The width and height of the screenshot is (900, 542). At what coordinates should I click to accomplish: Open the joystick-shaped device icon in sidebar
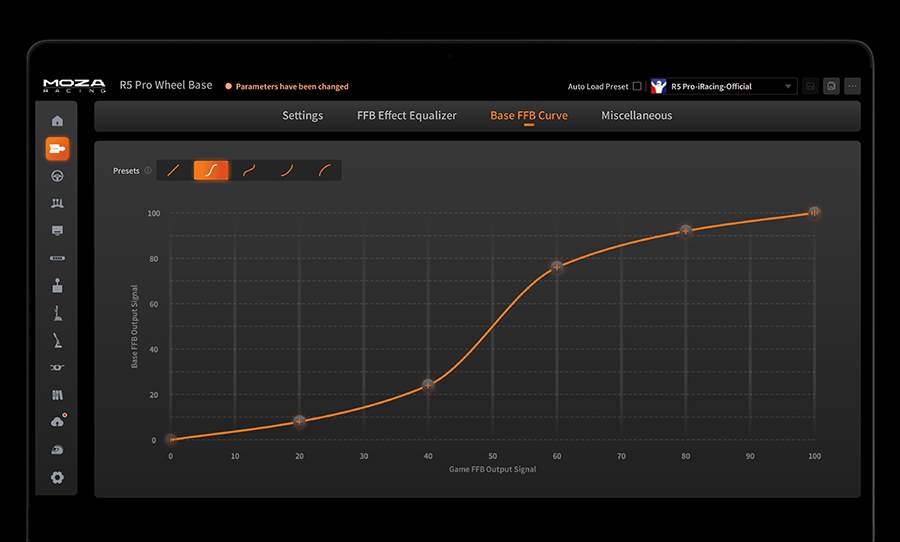point(57,285)
